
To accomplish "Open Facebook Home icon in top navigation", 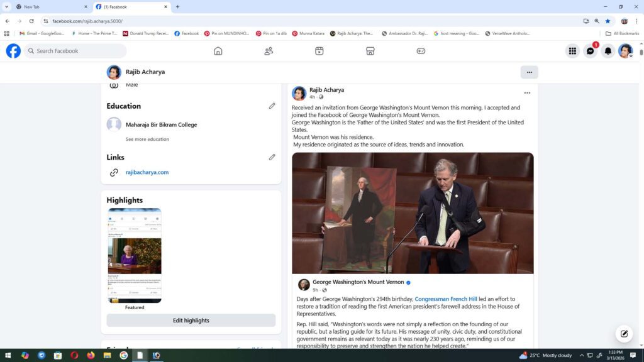I will click(x=218, y=51).
